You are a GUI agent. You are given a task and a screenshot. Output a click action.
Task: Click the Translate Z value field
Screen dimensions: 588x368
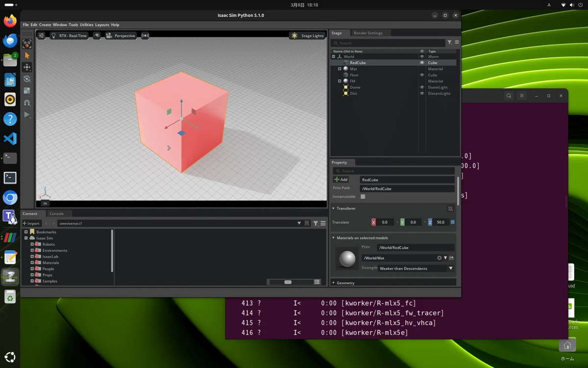[x=441, y=222]
